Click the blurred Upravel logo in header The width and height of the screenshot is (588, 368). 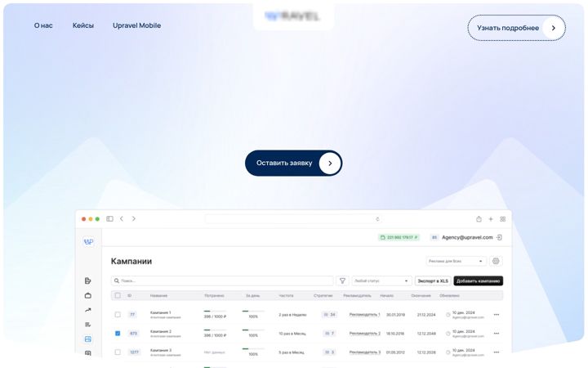pos(292,16)
